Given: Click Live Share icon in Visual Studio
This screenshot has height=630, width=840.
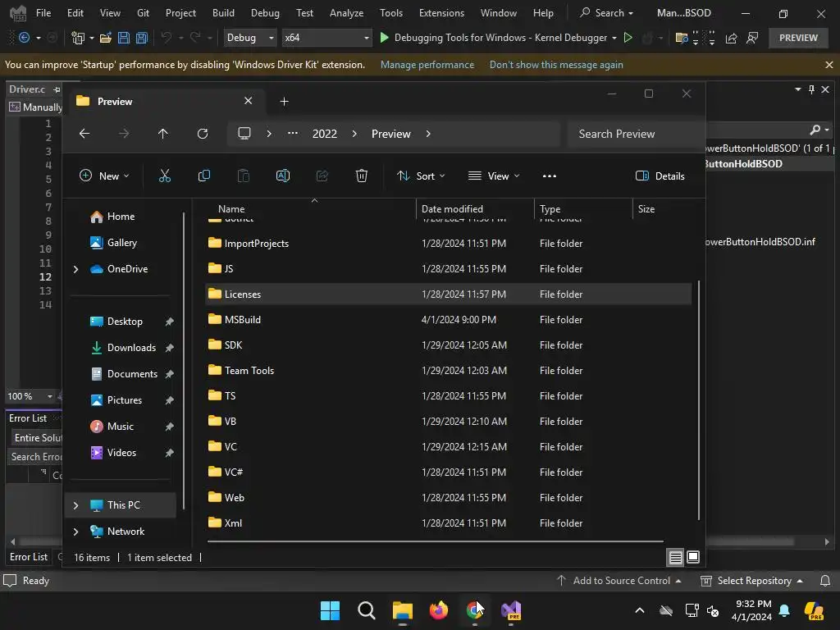Looking at the screenshot, I should click(731, 38).
